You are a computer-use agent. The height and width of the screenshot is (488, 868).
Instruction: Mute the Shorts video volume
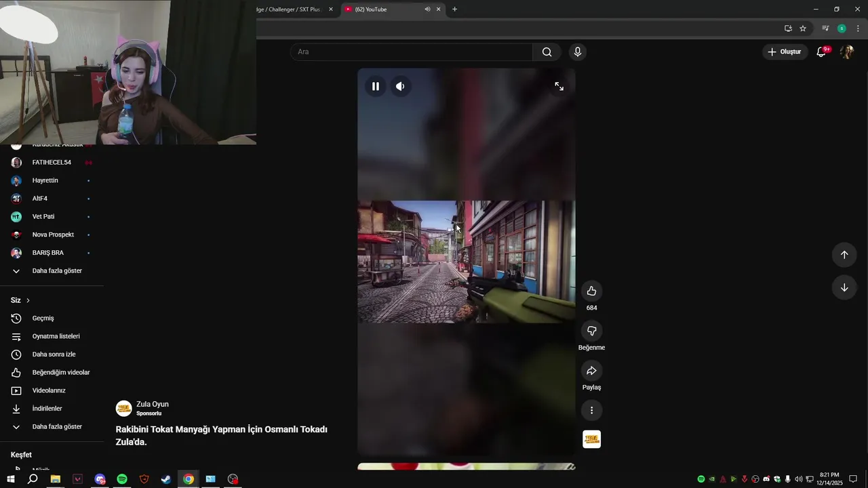pyautogui.click(x=400, y=86)
